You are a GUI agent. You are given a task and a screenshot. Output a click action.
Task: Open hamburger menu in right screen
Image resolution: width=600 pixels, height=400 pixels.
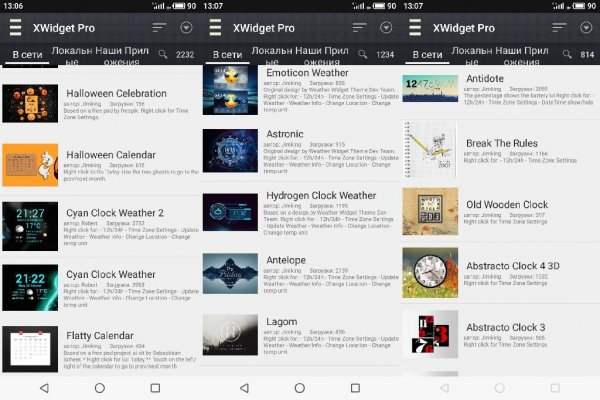click(415, 28)
